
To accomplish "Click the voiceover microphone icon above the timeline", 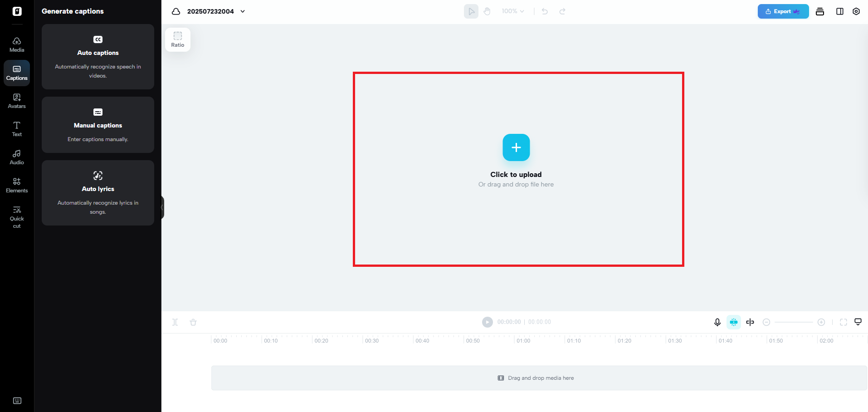I will click(x=717, y=322).
